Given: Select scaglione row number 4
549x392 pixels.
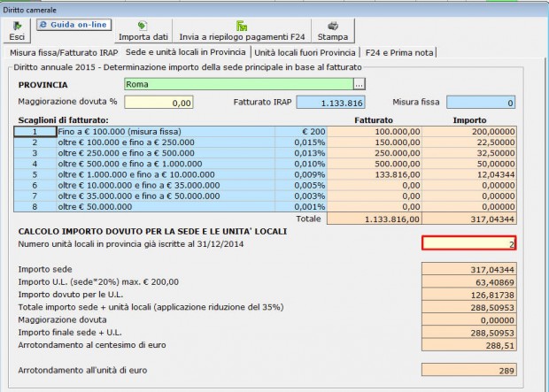Looking at the screenshot, I should [35, 164].
